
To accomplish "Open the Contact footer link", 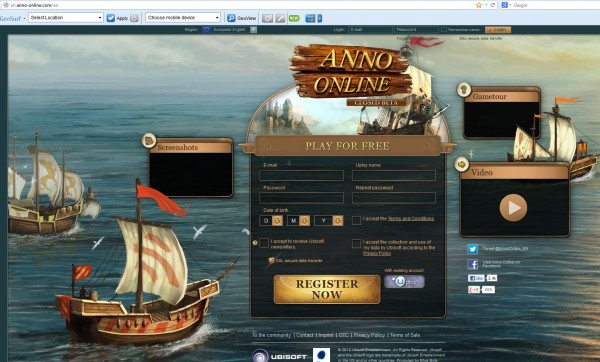I will pyautogui.click(x=305, y=335).
